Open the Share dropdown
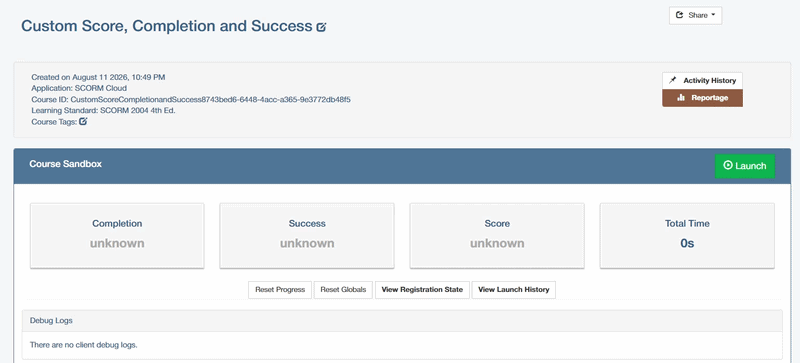Image resolution: width=800 pixels, height=363 pixels. [695, 15]
